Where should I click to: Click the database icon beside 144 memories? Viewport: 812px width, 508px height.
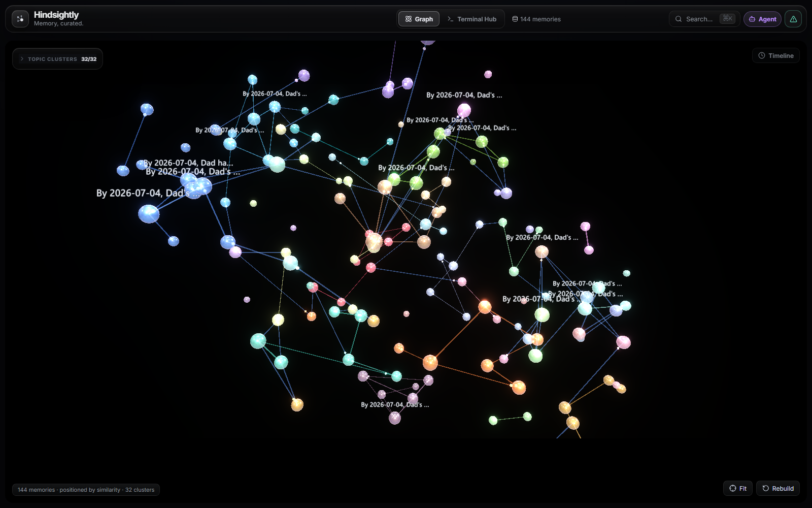(515, 19)
